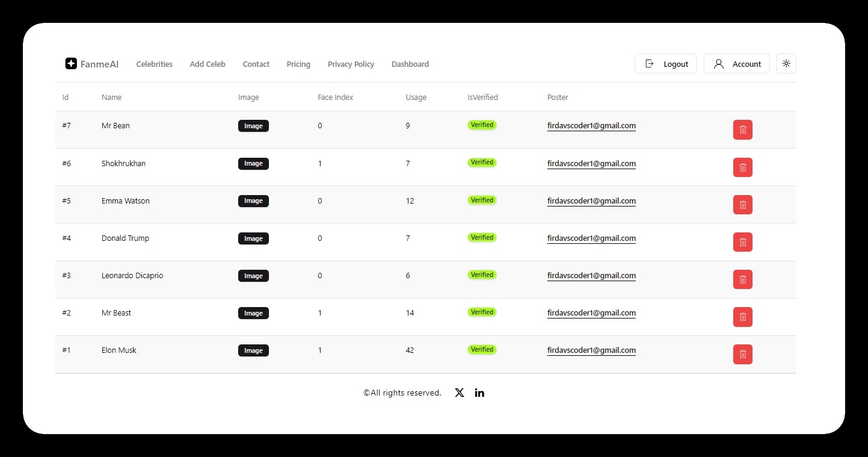Log out with the Logout button

tap(666, 63)
